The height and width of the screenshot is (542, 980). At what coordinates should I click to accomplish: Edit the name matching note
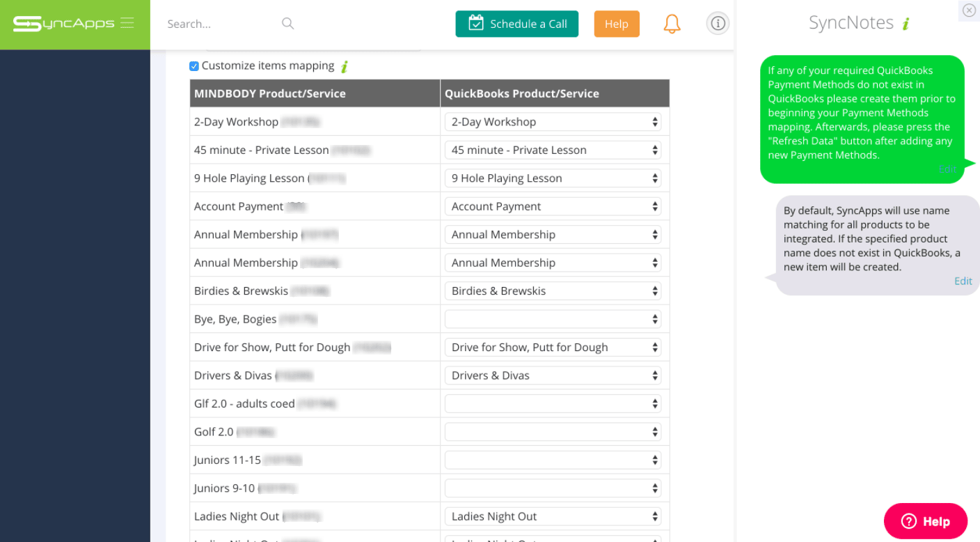pos(963,281)
